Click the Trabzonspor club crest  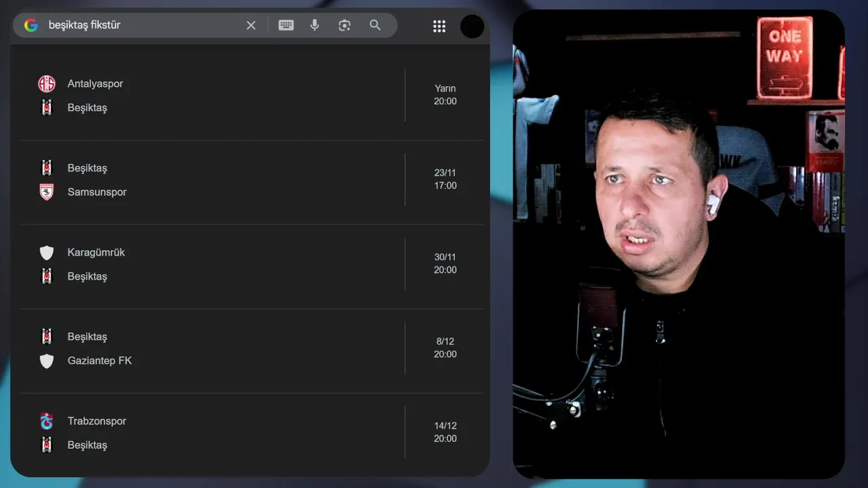[x=46, y=421]
